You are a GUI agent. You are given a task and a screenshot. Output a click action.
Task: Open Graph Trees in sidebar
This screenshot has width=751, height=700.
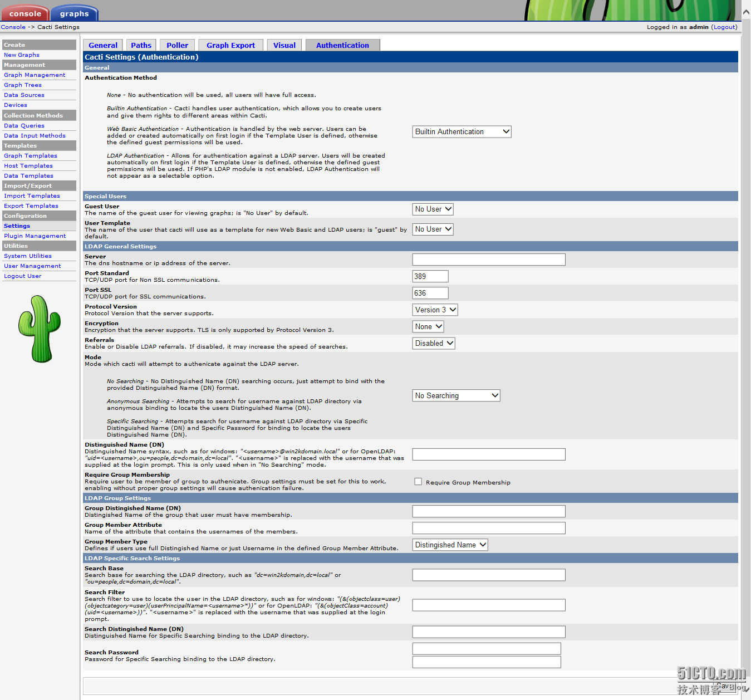pos(23,85)
